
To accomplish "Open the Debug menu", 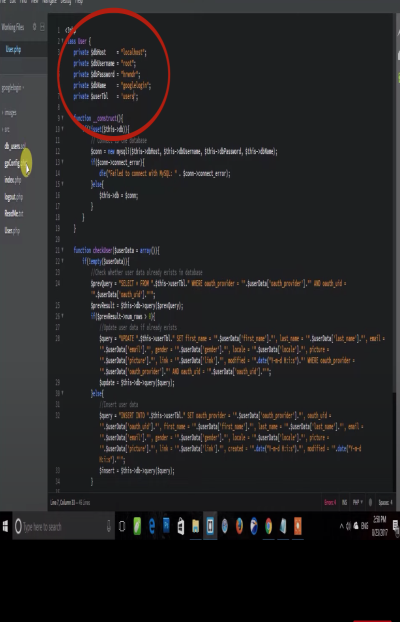I will (66, 2).
